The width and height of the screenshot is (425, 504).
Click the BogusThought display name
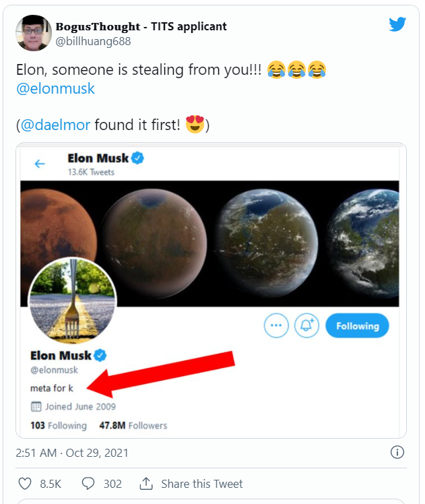[141, 26]
